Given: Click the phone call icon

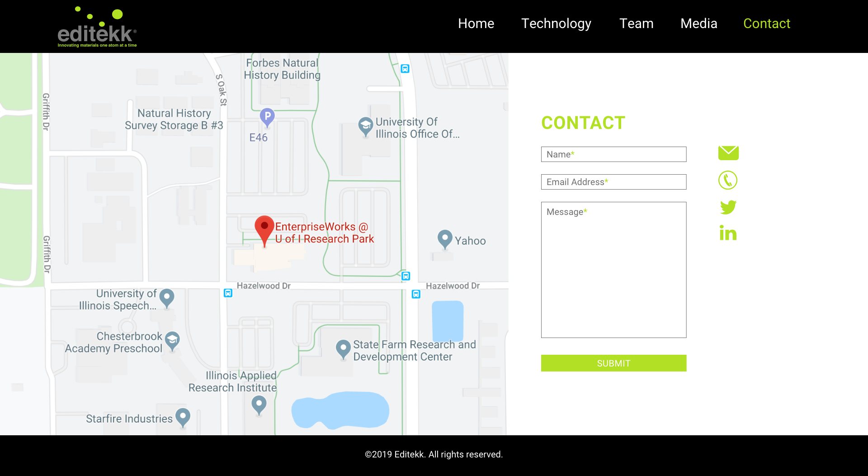Looking at the screenshot, I should coord(728,180).
